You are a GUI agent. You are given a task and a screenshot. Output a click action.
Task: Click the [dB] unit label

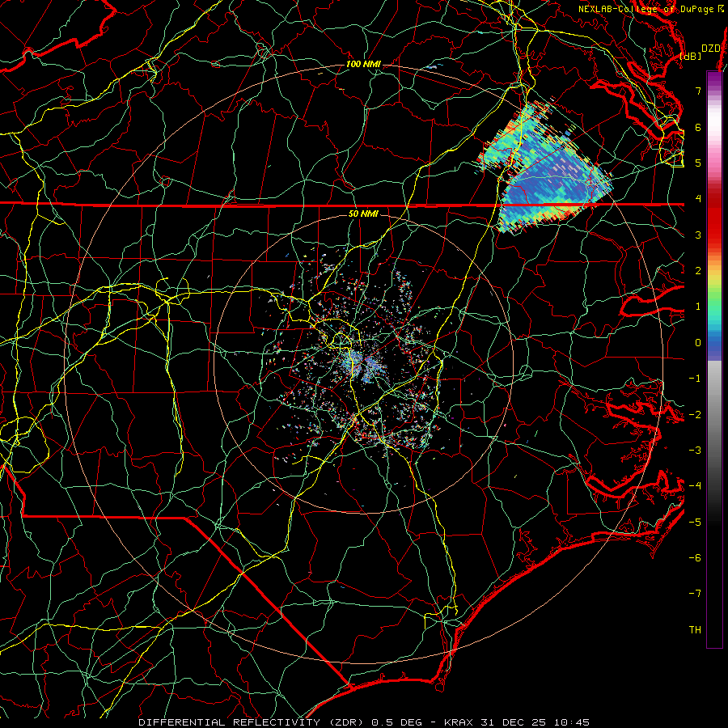pyautogui.click(x=691, y=56)
